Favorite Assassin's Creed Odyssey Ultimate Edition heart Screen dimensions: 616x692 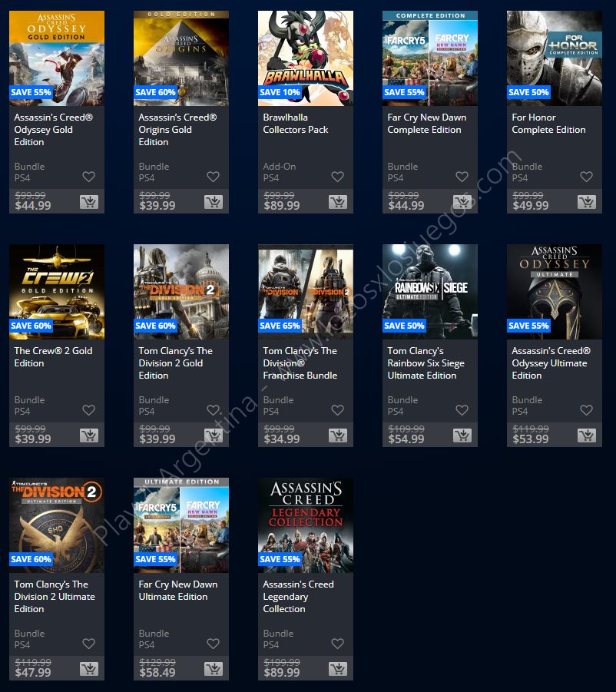pyautogui.click(x=587, y=410)
